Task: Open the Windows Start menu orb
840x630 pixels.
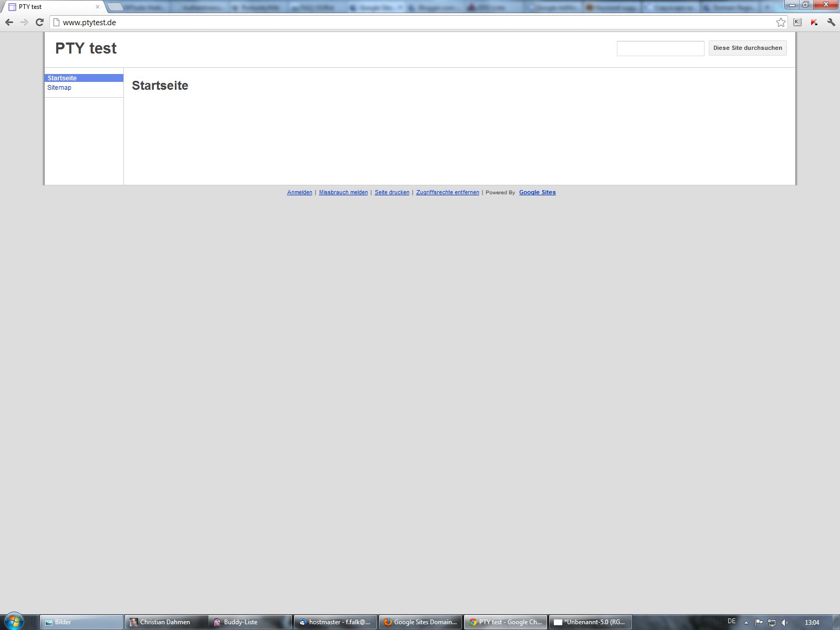Action: point(14,622)
